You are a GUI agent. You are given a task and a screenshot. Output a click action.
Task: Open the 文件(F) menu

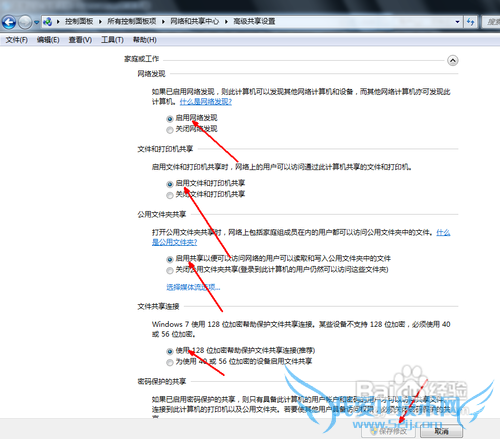(17, 40)
